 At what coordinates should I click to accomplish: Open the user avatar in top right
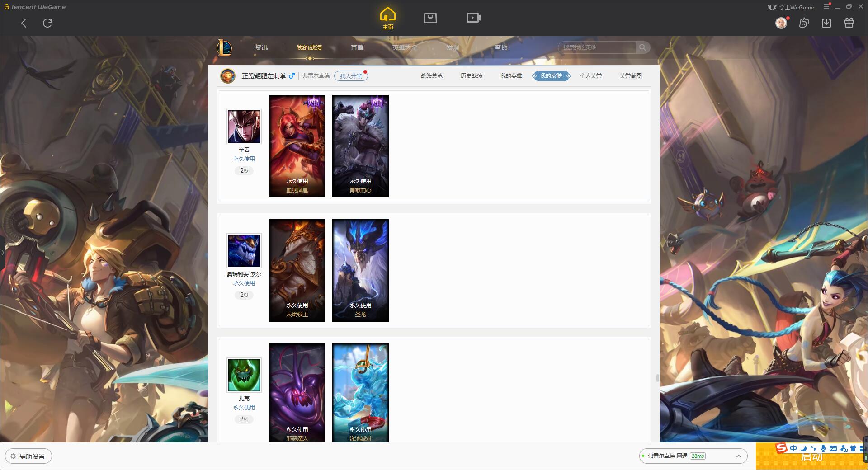[781, 23]
